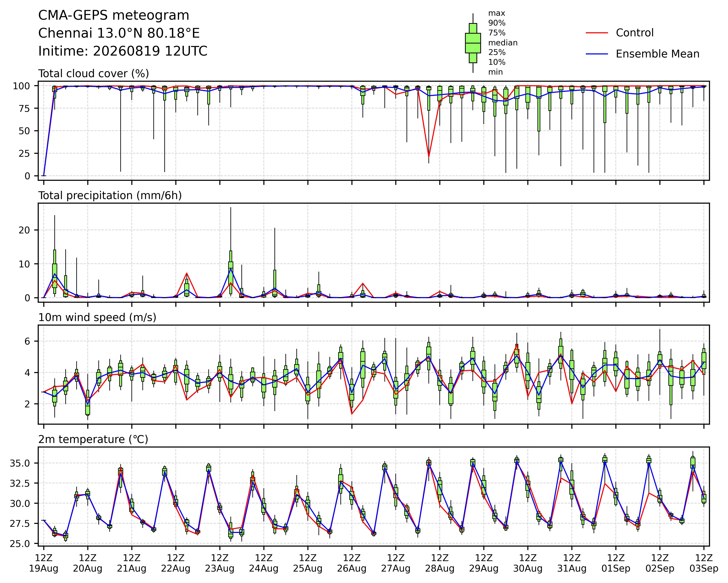The width and height of the screenshot is (728, 583).
Task: Click the CMA-GEPS meteogram title
Action: click(113, 16)
